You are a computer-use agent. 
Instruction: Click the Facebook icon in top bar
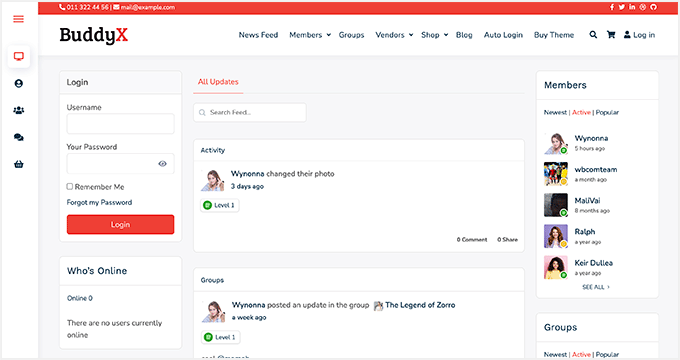tap(612, 7)
